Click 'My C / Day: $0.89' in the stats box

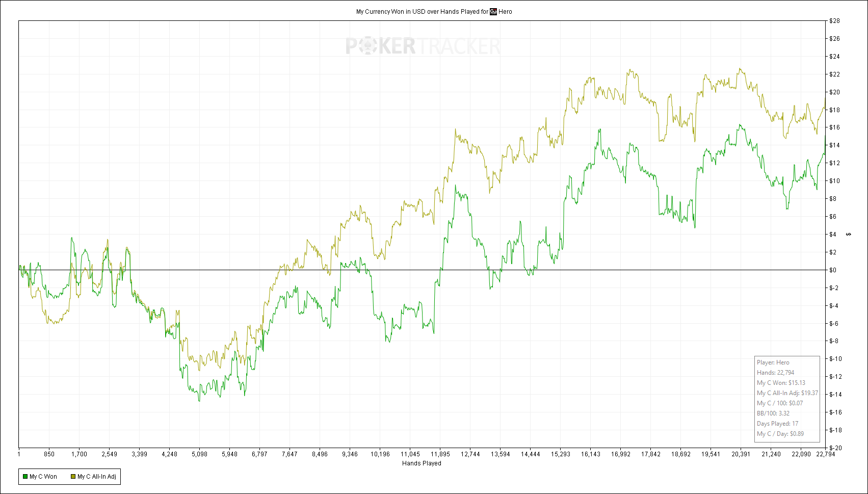tap(780, 434)
